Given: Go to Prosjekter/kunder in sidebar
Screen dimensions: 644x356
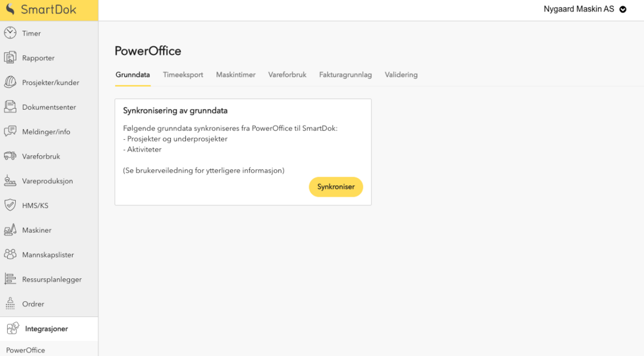Looking at the screenshot, I should [49, 83].
